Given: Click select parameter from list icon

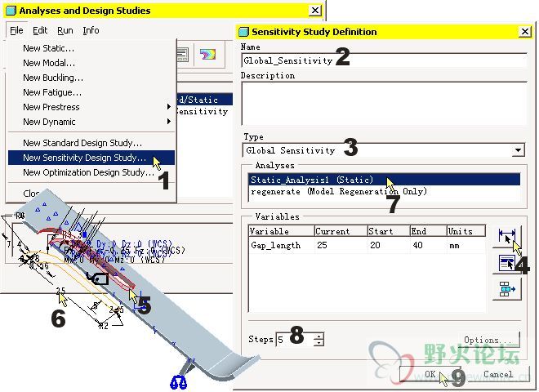Looking at the screenshot, I should tap(507, 264).
